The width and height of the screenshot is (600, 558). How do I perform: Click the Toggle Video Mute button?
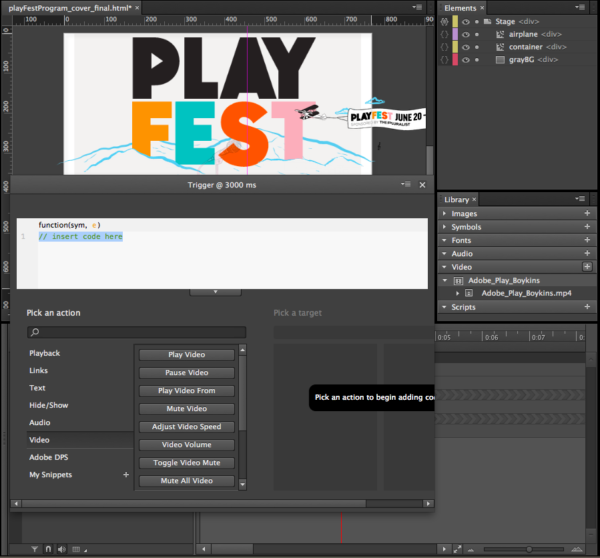pyautogui.click(x=187, y=463)
